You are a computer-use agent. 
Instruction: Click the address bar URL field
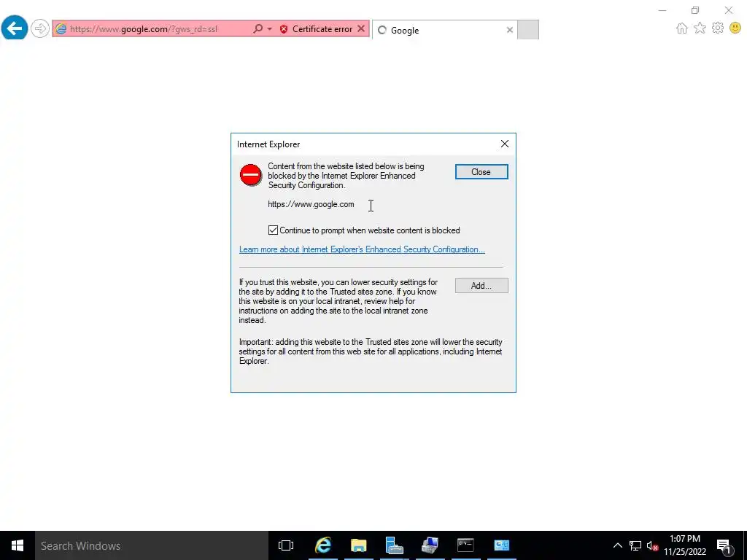click(x=160, y=29)
